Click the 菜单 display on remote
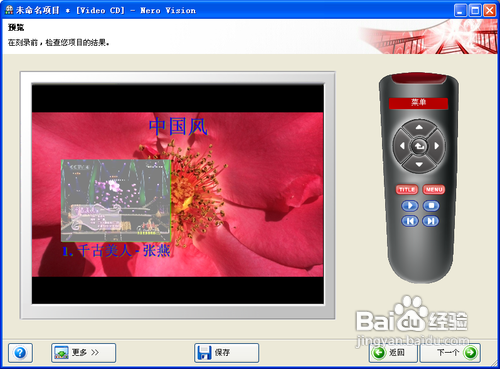Viewport: 500px width, 369px height. pos(418,103)
